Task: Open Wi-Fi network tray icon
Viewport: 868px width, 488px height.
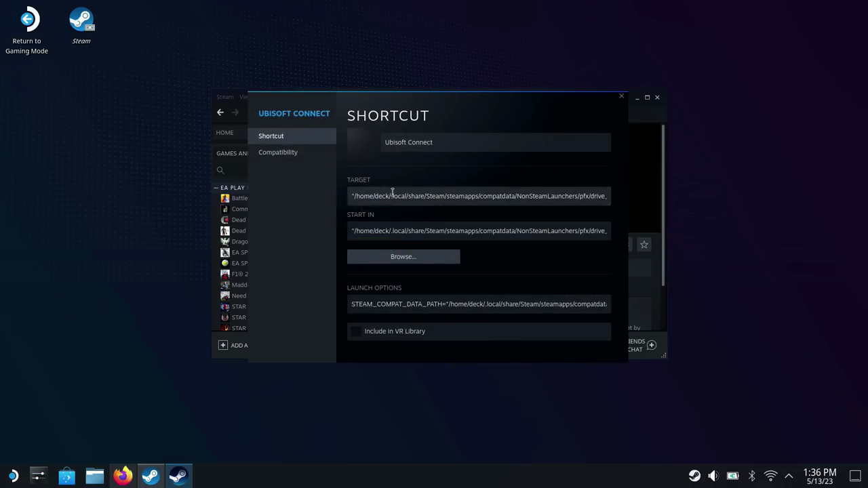Action: point(770,476)
